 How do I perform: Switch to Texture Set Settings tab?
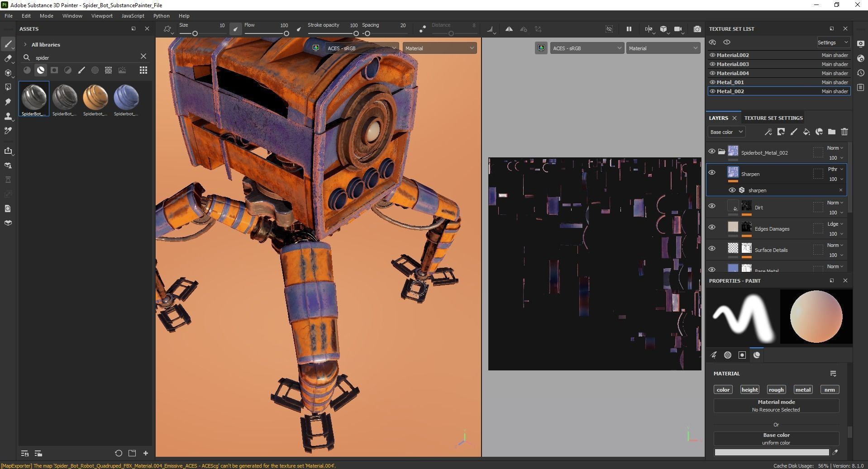773,118
